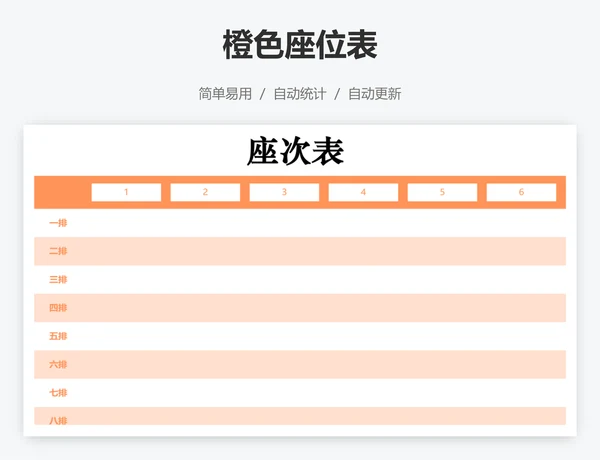
Task: Click the 一排 row label
Action: coord(58,223)
